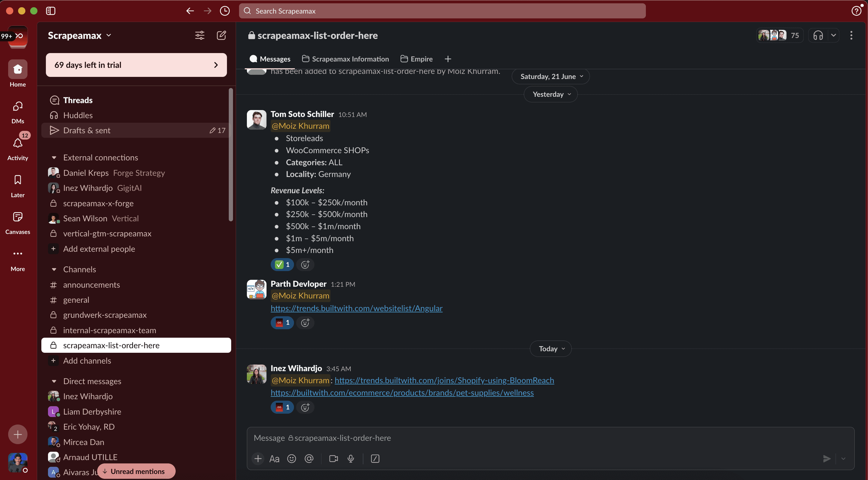
Task: Open the 69 days left in trial banner
Action: tap(136, 65)
